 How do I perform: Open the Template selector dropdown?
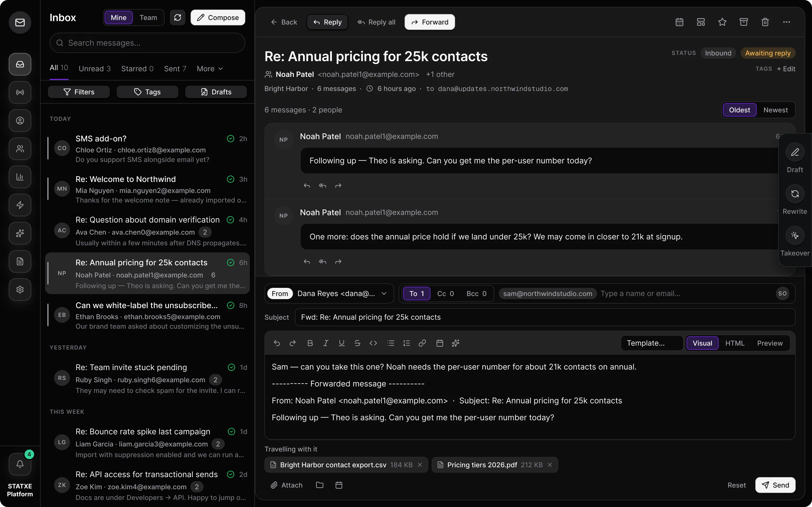click(652, 343)
